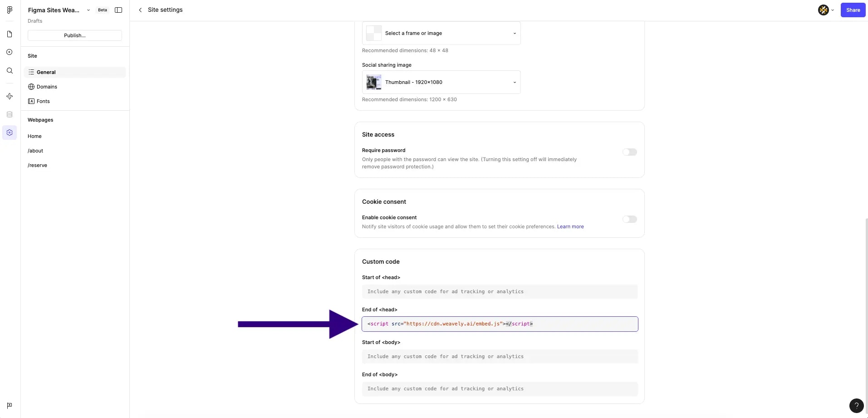Screen dimensions: 868x418
Task: Open the Fonts settings section
Action: (43, 101)
